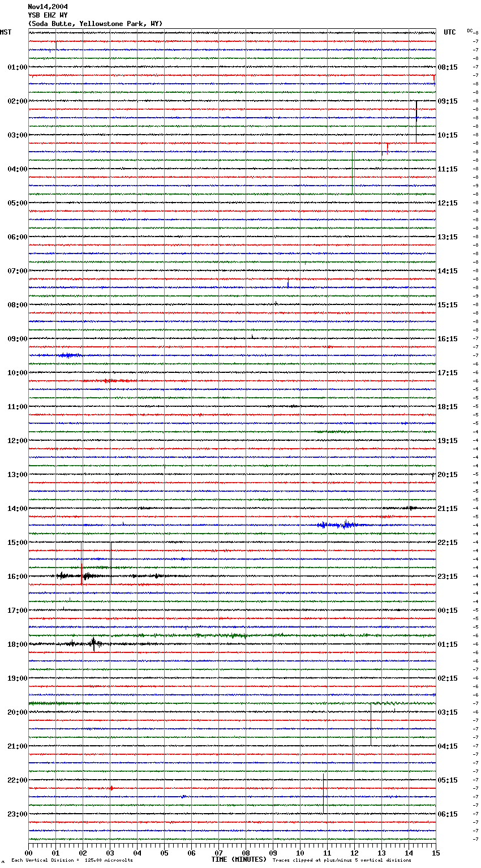Click minute tick 10 on the time axis

[300, 852]
